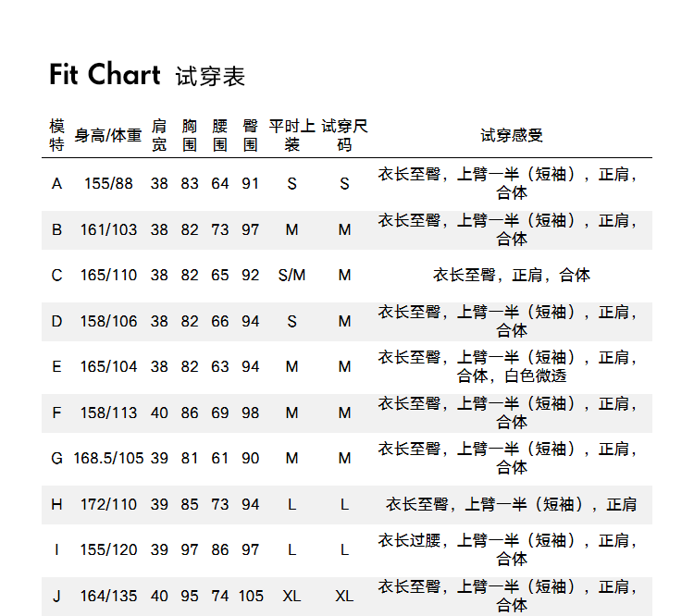Click the 158/113 cell in row F

tap(108, 413)
